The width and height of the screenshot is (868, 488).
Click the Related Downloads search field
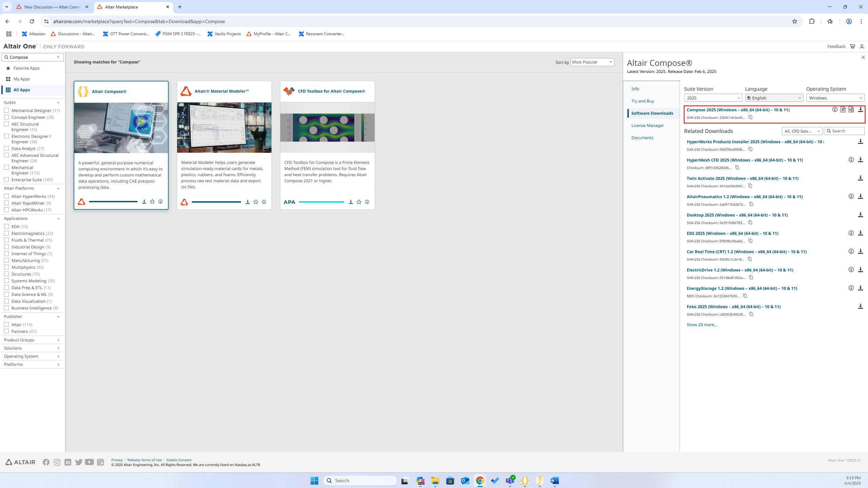point(844,131)
